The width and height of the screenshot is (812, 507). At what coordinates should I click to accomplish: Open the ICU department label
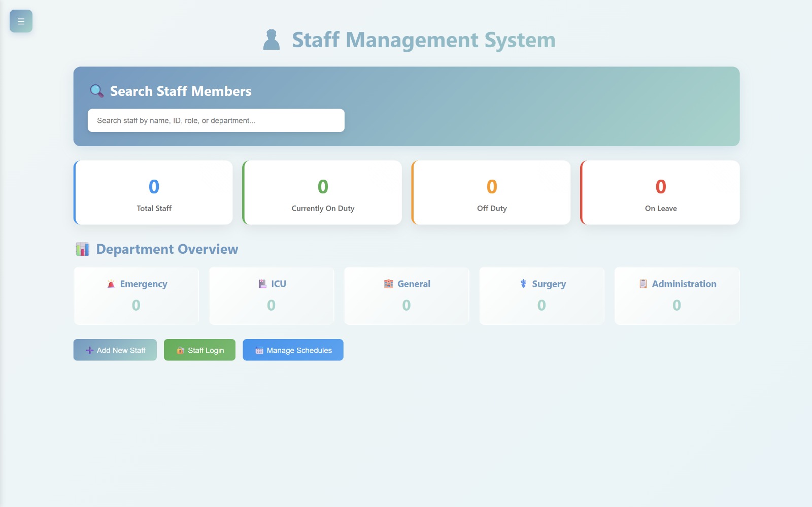pos(279,284)
